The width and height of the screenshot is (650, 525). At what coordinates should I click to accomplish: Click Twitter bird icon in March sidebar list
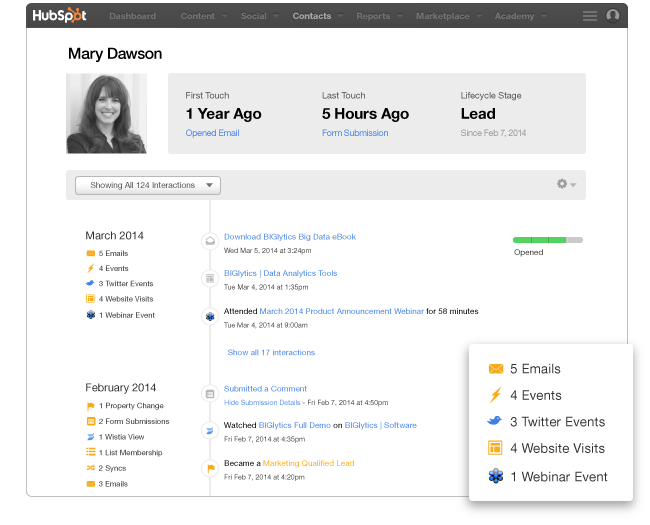pyautogui.click(x=90, y=283)
